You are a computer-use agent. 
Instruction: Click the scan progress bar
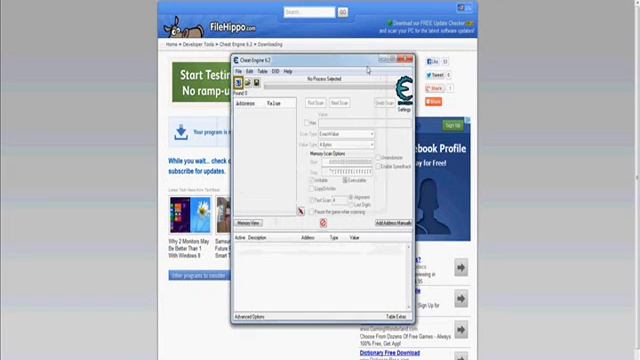pyautogui.click(x=329, y=86)
